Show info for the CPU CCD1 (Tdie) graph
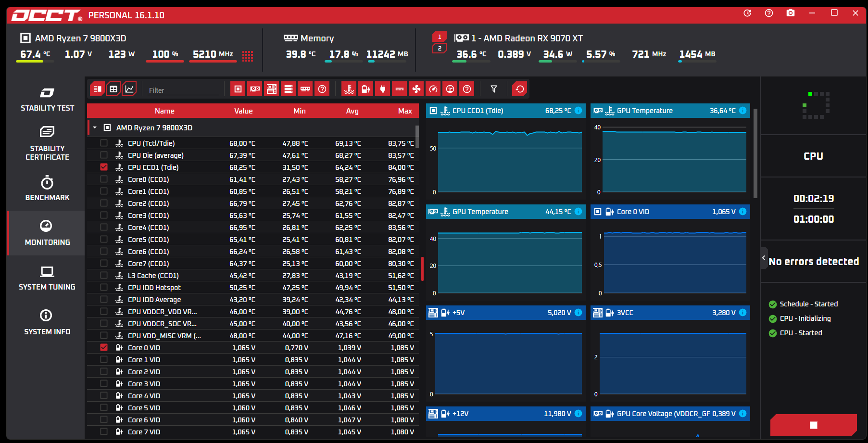Image resolution: width=868 pixels, height=443 pixels. pyautogui.click(x=579, y=111)
